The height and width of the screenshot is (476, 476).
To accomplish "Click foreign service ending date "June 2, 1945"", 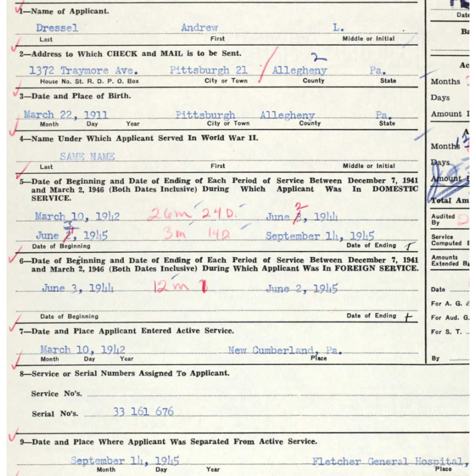I will [x=302, y=289].
